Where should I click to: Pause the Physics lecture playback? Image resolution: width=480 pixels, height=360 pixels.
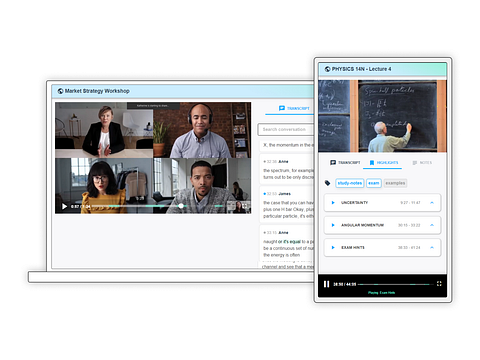pos(326,284)
